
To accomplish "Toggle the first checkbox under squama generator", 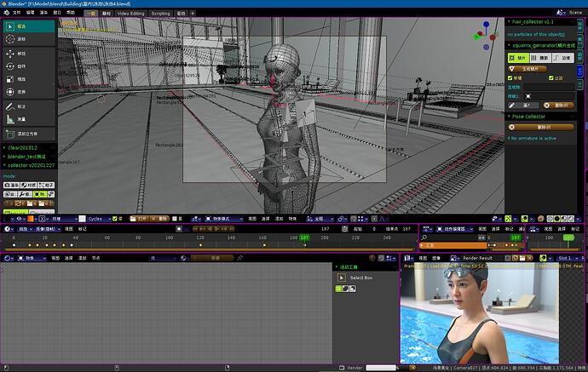I will coord(510,78).
